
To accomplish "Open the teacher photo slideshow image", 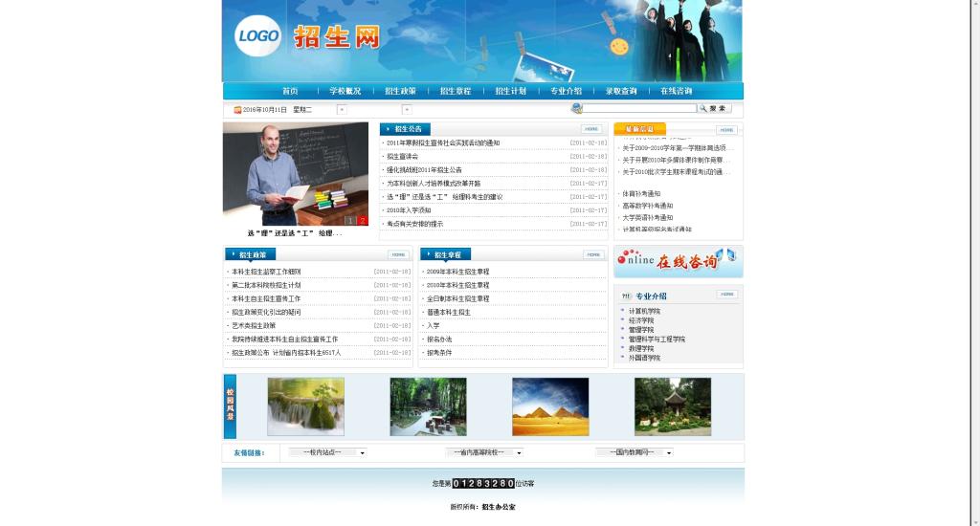I will (x=296, y=174).
